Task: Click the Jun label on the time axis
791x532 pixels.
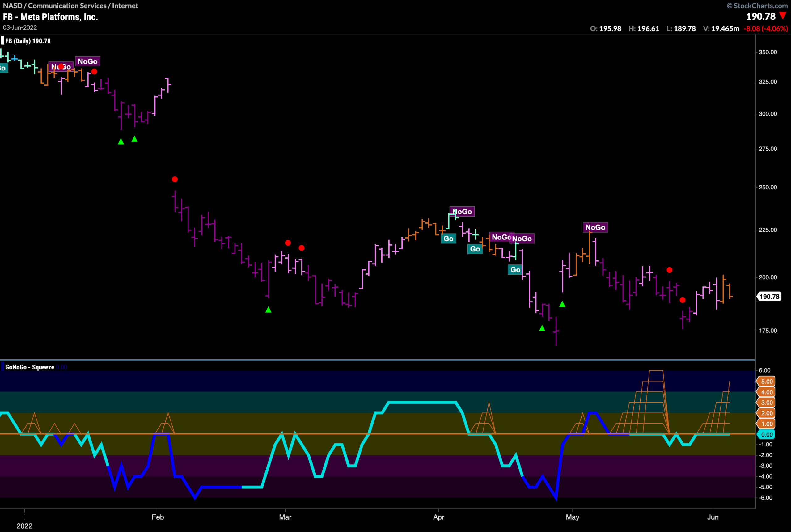Action: [713, 517]
